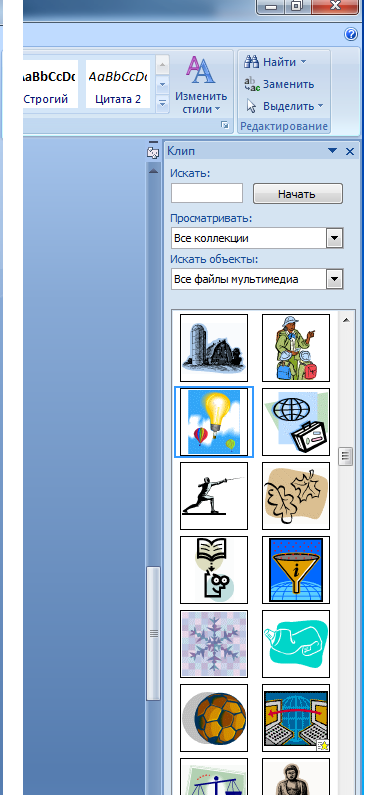Open the styles group dialog launcher
Screen dimensions: 367x795
tap(225, 125)
